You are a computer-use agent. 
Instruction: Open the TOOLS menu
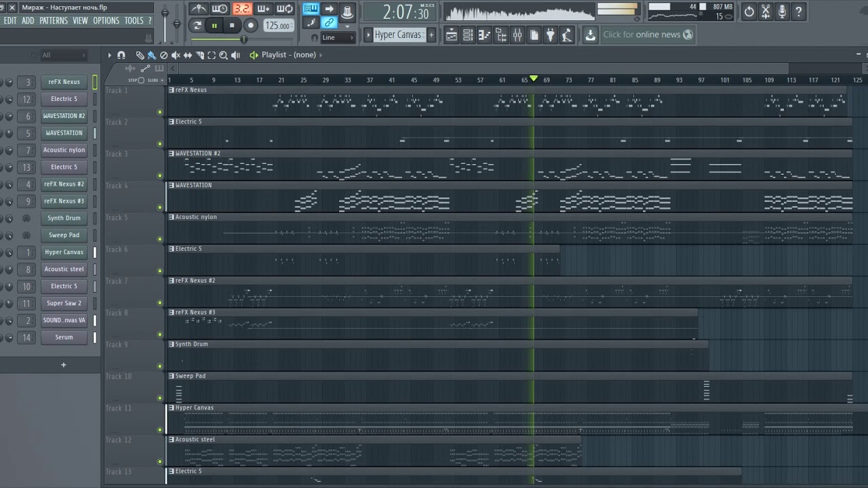(x=134, y=21)
